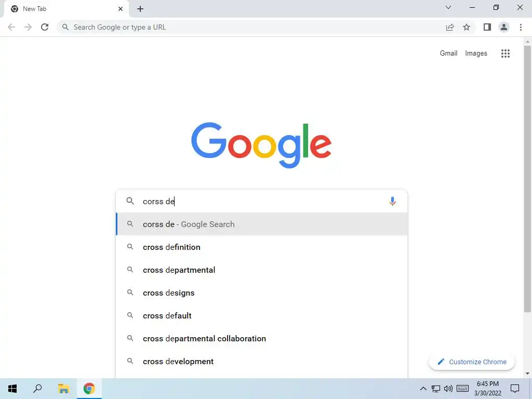Screen dimensions: 532x399
Task: Expand the tab search chevron
Action: tap(448, 7)
